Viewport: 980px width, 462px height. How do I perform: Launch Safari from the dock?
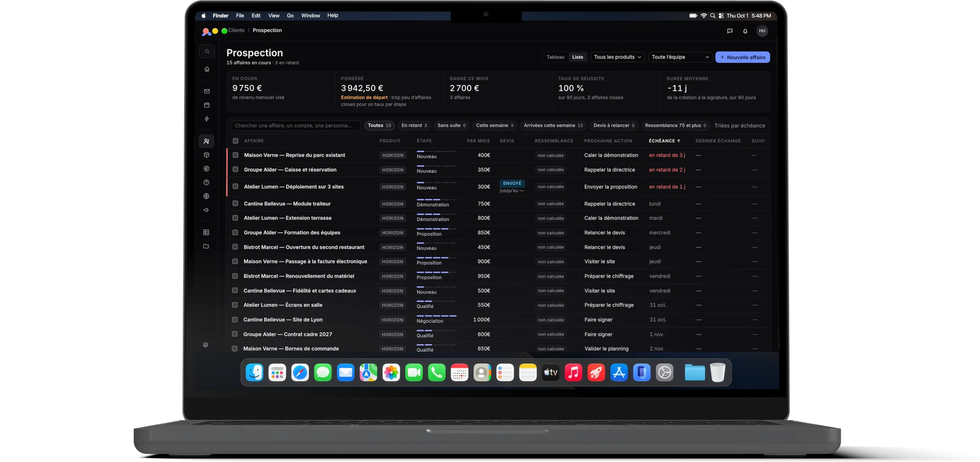coord(300,373)
